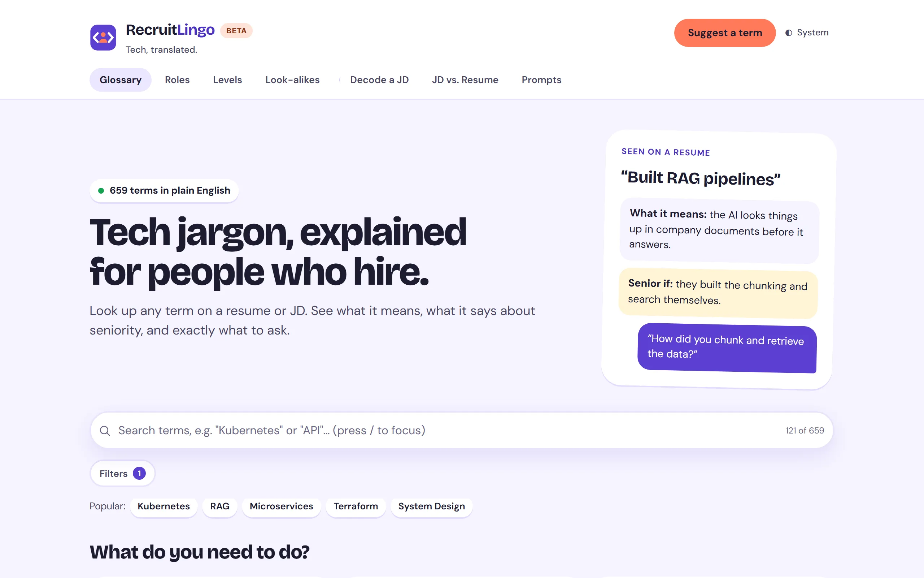
Task: Expand the Filters button
Action: tap(122, 474)
